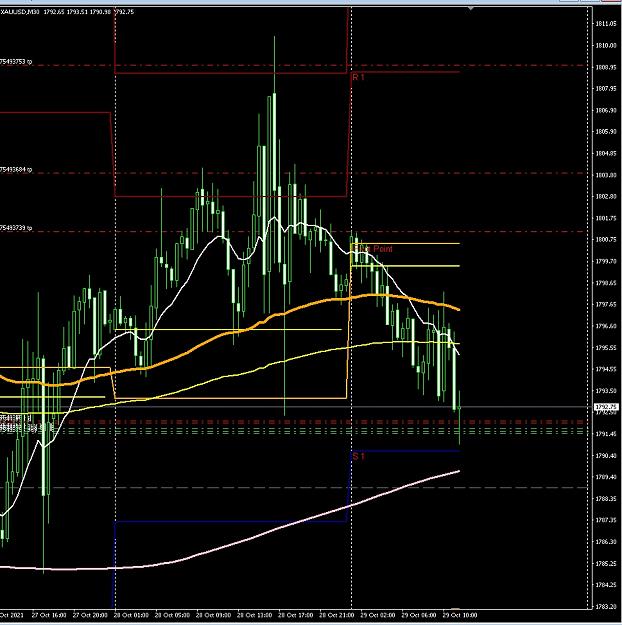This screenshot has height=625, width=622.
Task: Click time axis label 28 Oct 05:00
Action: point(172,615)
